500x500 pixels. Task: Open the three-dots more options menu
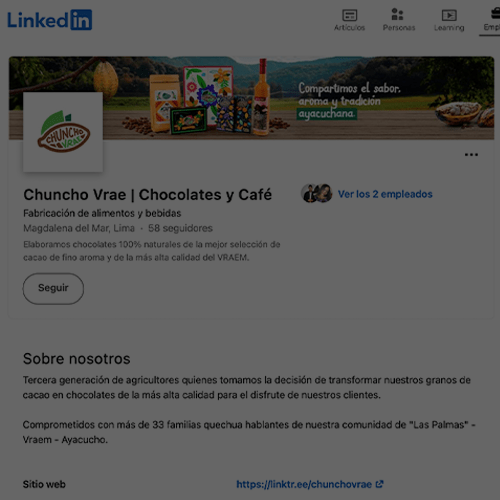click(x=471, y=155)
